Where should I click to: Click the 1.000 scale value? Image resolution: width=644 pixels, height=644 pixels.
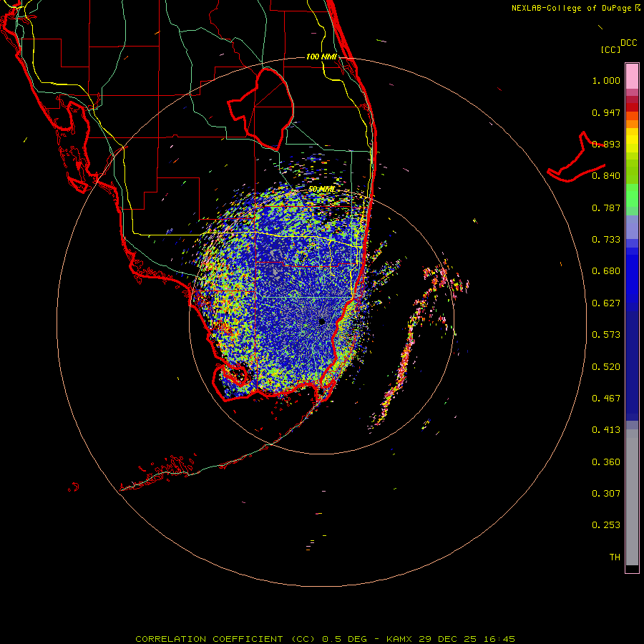[x=606, y=80]
